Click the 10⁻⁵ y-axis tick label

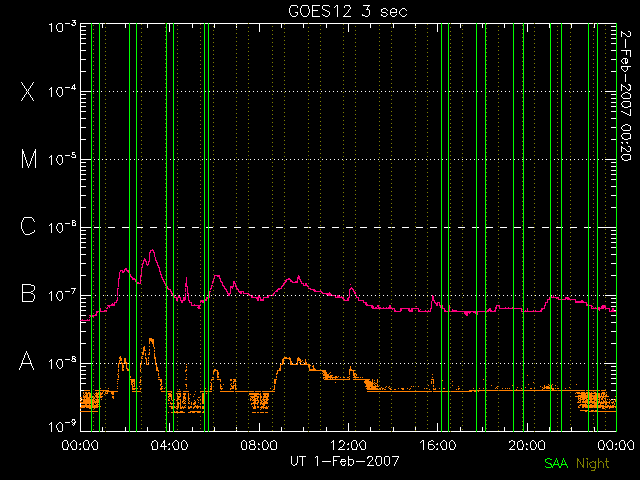pos(62,160)
